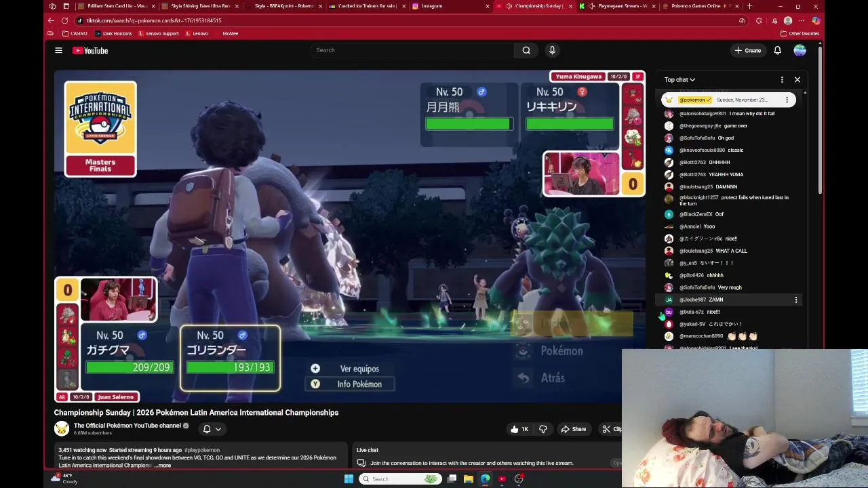868x488 pixels.
Task: Open Copilot icon in browser toolbar
Action: click(x=816, y=20)
